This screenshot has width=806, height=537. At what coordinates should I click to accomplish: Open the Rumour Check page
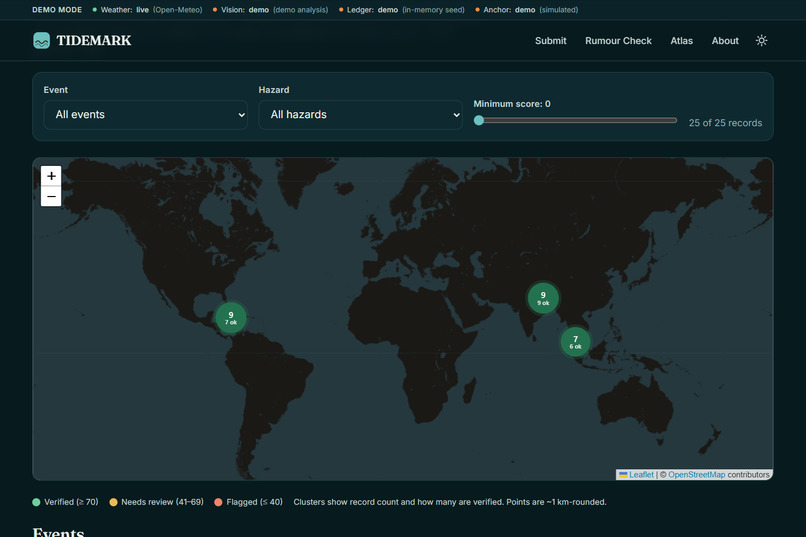pos(618,41)
